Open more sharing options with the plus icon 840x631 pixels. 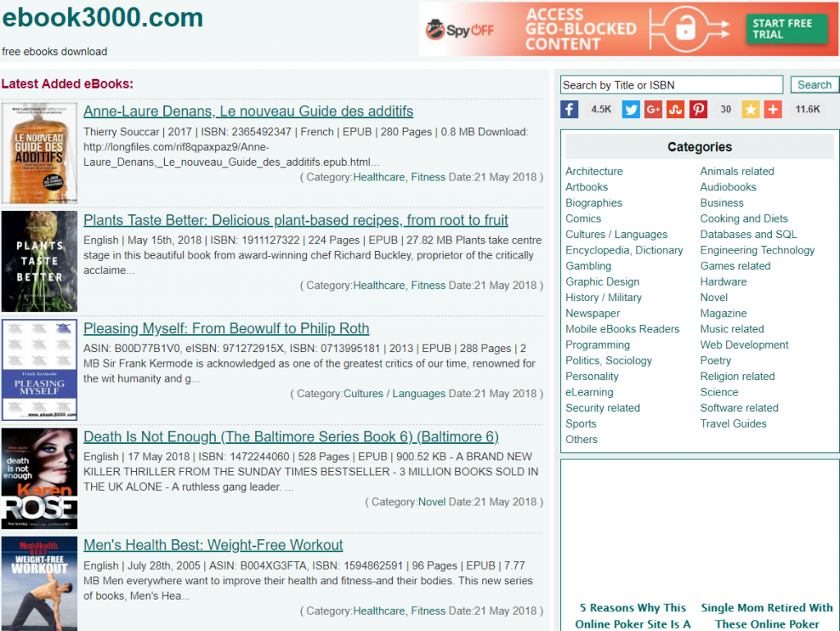click(773, 109)
